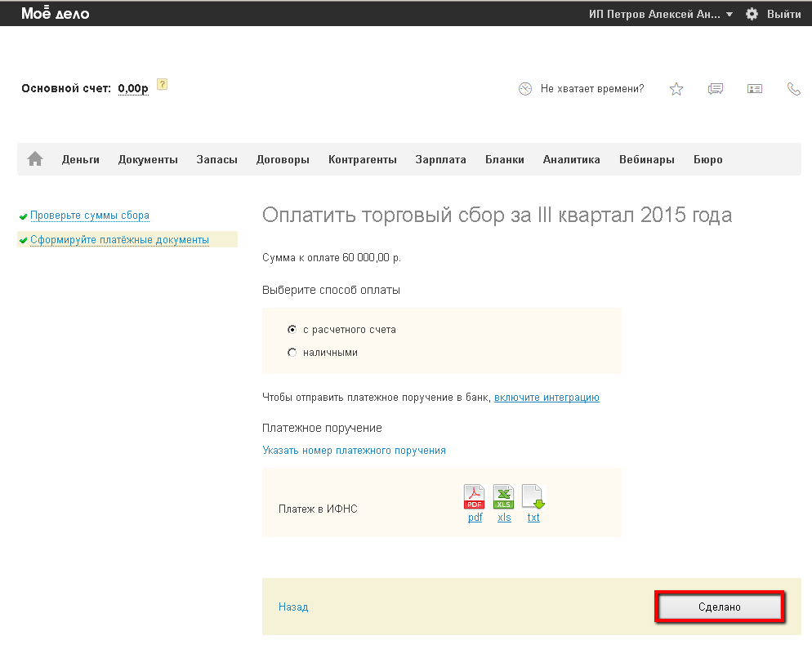Click the contact card icon
This screenshot has height=658, width=812.
tap(755, 89)
